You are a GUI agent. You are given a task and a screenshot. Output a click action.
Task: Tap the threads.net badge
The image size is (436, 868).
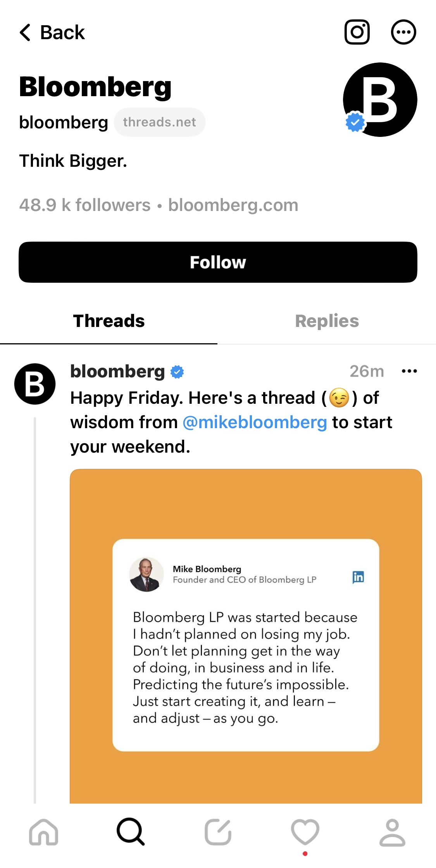coord(159,121)
